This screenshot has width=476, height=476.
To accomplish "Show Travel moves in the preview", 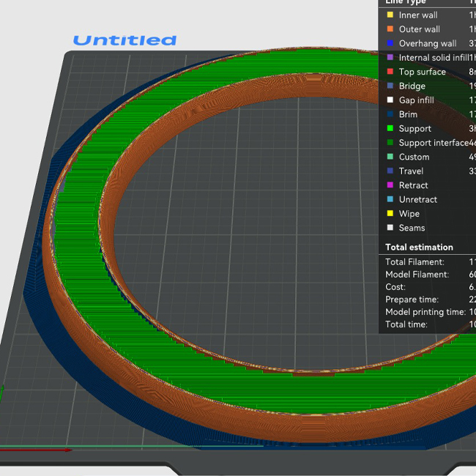I will pos(411,171).
